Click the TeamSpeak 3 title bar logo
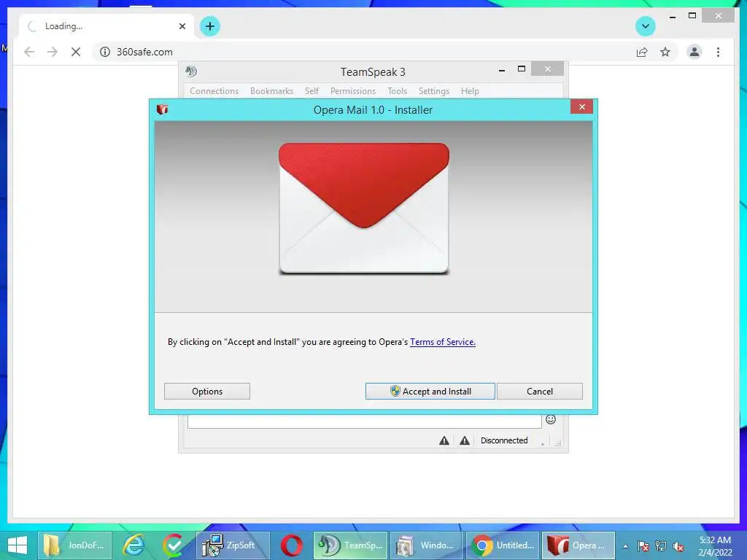 pos(191,71)
